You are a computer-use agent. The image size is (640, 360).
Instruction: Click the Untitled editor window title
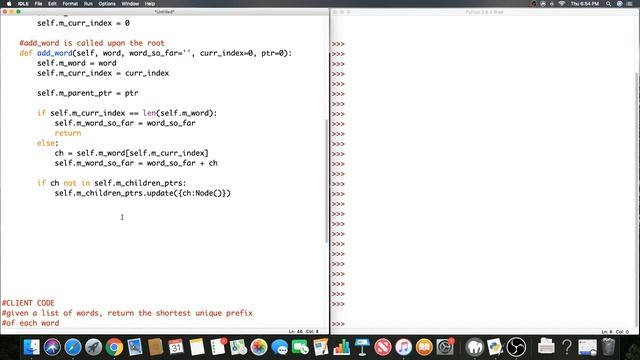tap(164, 12)
